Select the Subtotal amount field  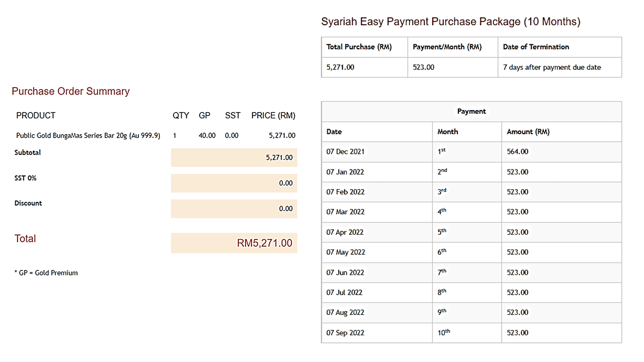click(x=234, y=157)
